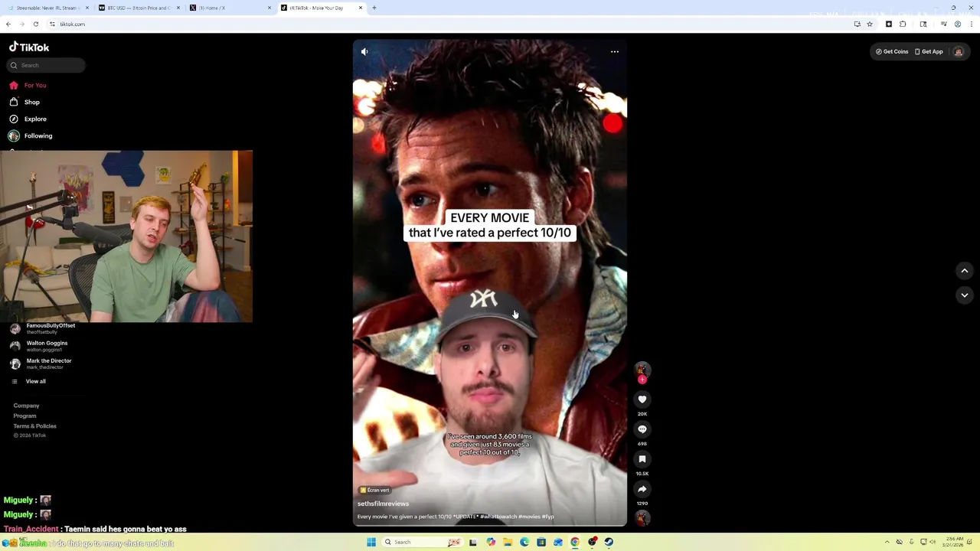Select For You in the sidebar
This screenshot has width=980, height=551.
(x=28, y=85)
